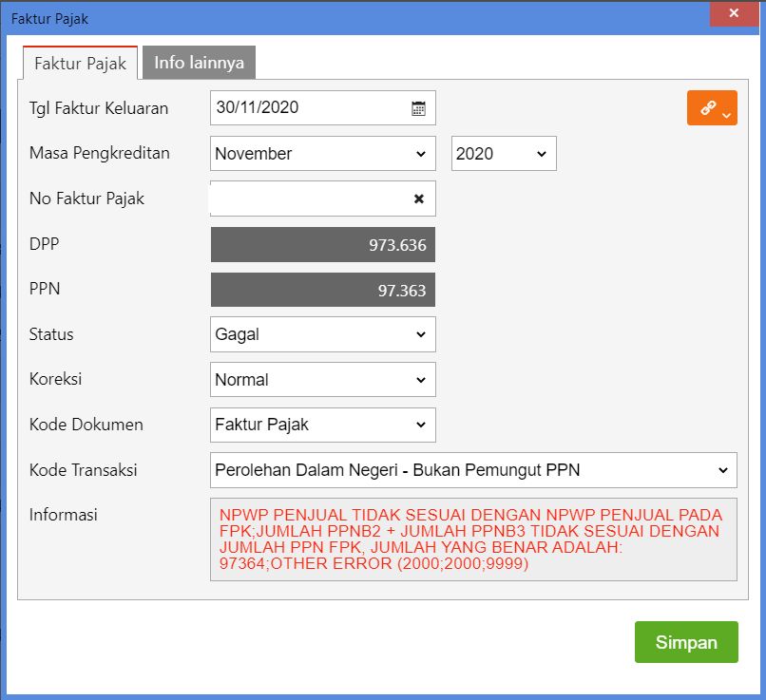766x700 pixels.
Task: Click the red Informasi error message
Action: point(470,539)
